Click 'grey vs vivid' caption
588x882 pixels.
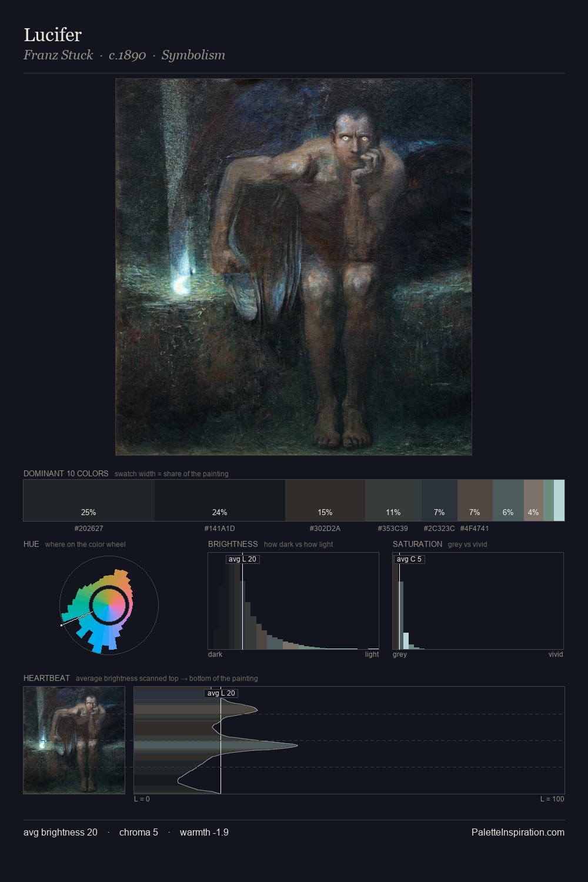pyautogui.click(x=467, y=544)
